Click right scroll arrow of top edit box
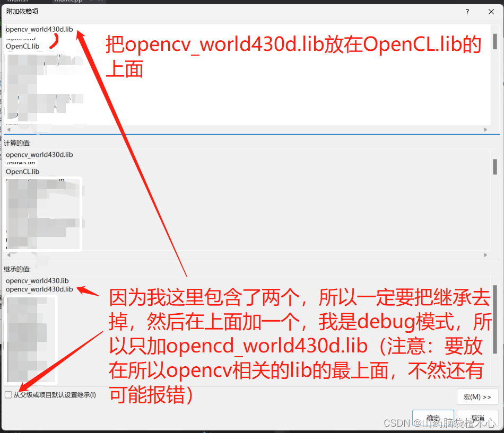504x433 pixels. [x=485, y=129]
